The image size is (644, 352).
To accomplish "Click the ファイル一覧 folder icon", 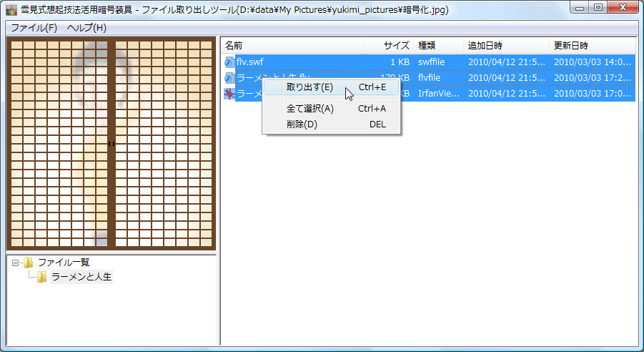I will point(28,263).
